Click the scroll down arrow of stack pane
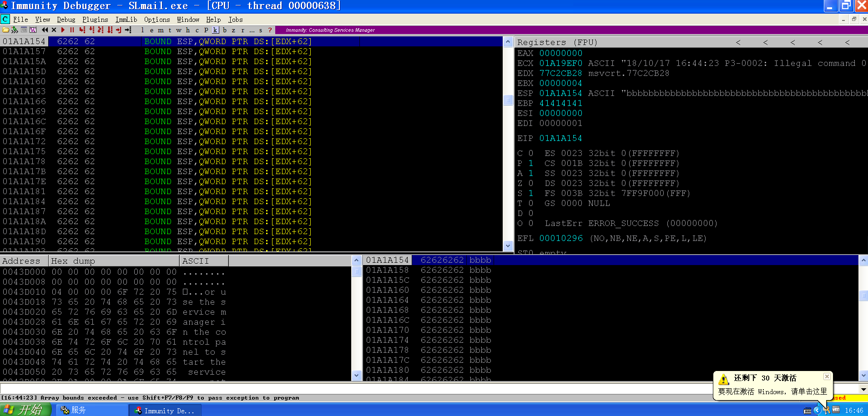The width and height of the screenshot is (868, 416). (x=863, y=376)
